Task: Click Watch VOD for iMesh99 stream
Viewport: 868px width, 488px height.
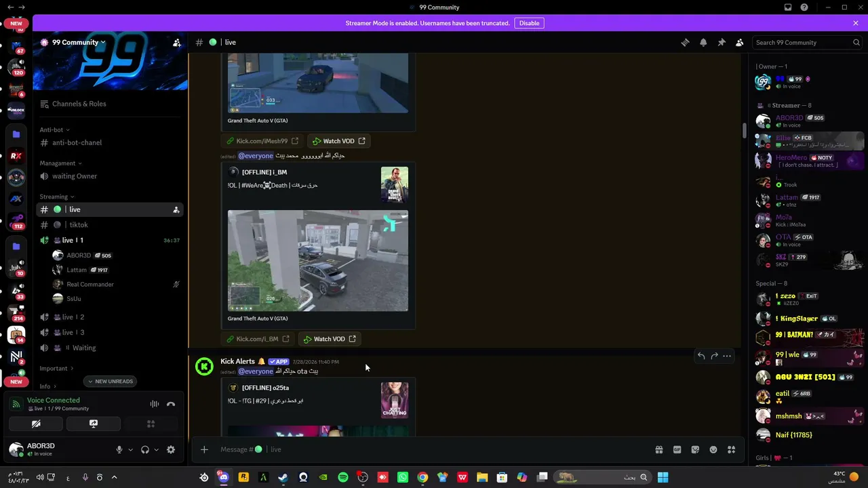Action: point(339,141)
